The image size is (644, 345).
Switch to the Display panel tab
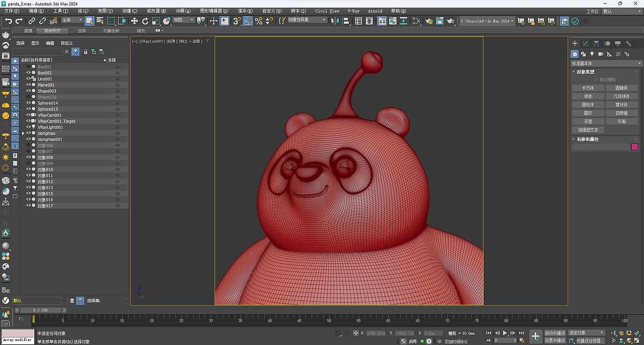click(x=618, y=44)
